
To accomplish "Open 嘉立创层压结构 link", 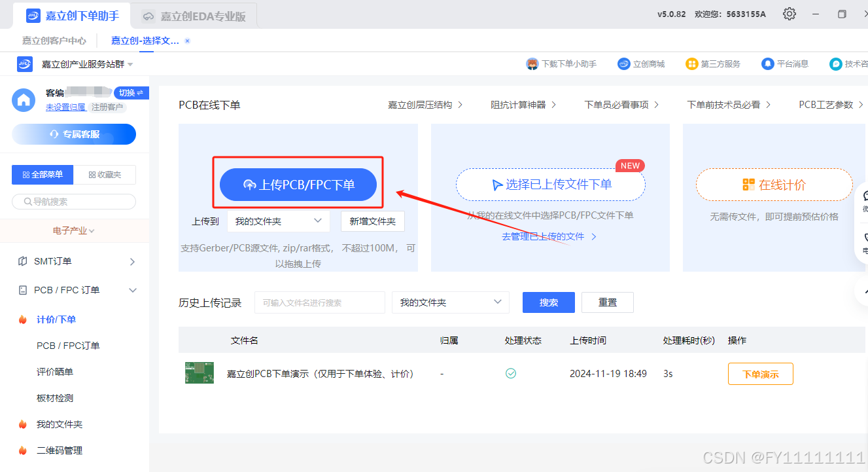I will (425, 105).
